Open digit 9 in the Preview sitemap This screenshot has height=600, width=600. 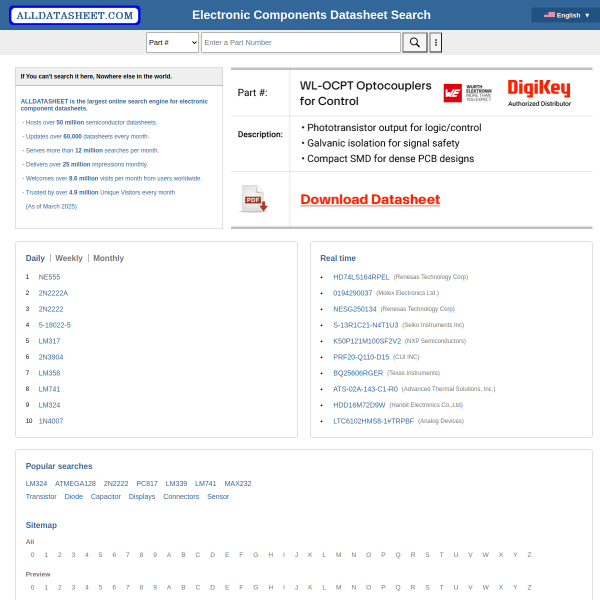155,587
